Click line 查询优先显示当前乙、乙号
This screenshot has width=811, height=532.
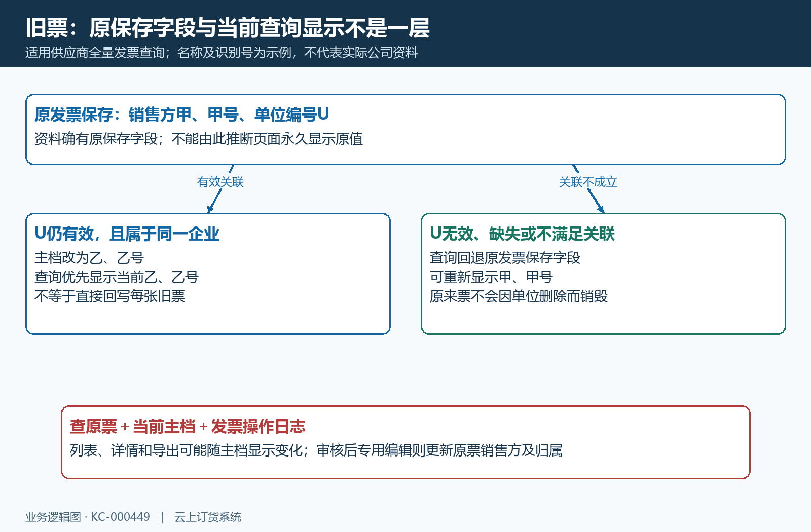point(117,277)
